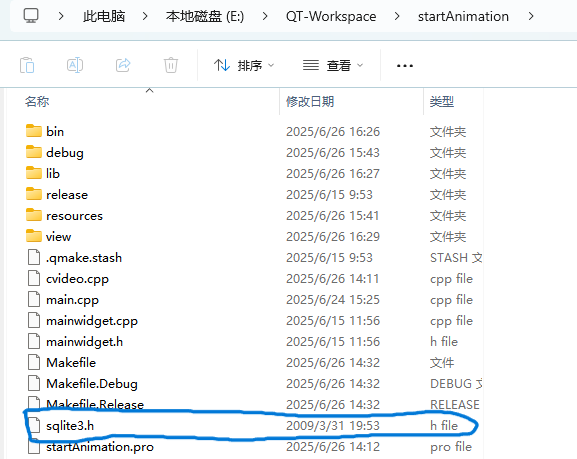Click the rename toolbar icon

[x=75, y=66]
